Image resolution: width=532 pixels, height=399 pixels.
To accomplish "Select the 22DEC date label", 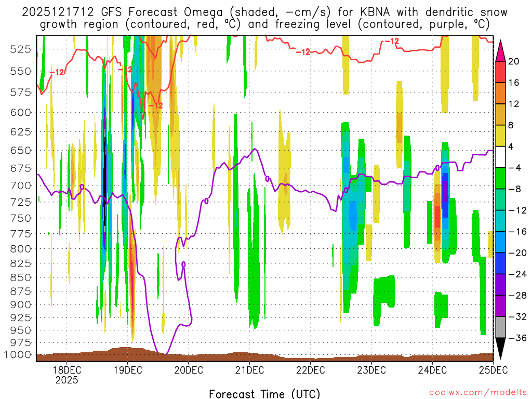I will (311, 369).
